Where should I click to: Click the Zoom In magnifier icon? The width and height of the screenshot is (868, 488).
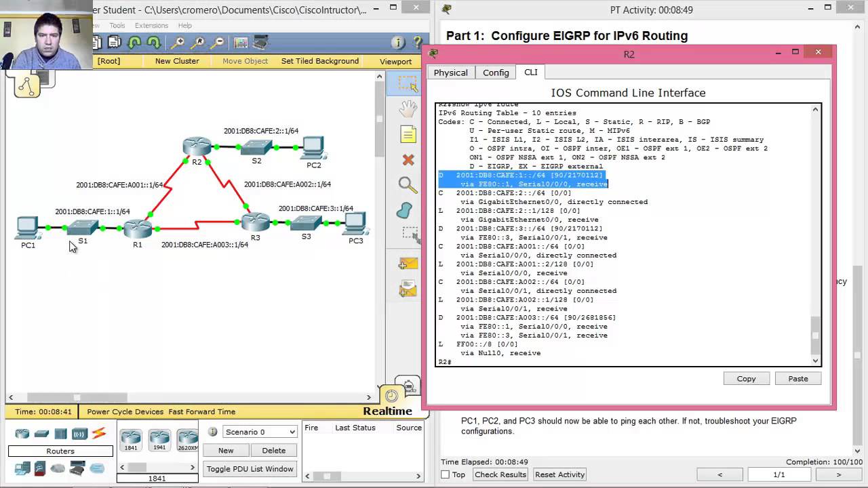(178, 43)
